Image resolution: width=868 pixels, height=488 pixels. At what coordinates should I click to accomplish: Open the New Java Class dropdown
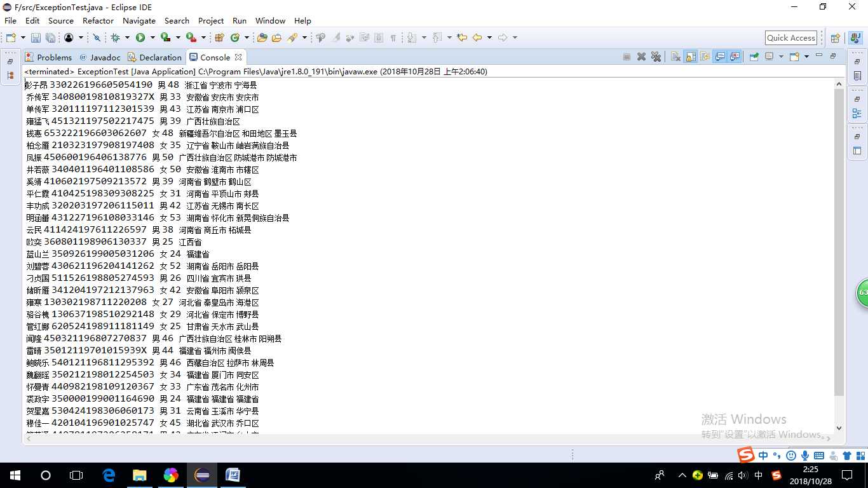click(x=247, y=37)
